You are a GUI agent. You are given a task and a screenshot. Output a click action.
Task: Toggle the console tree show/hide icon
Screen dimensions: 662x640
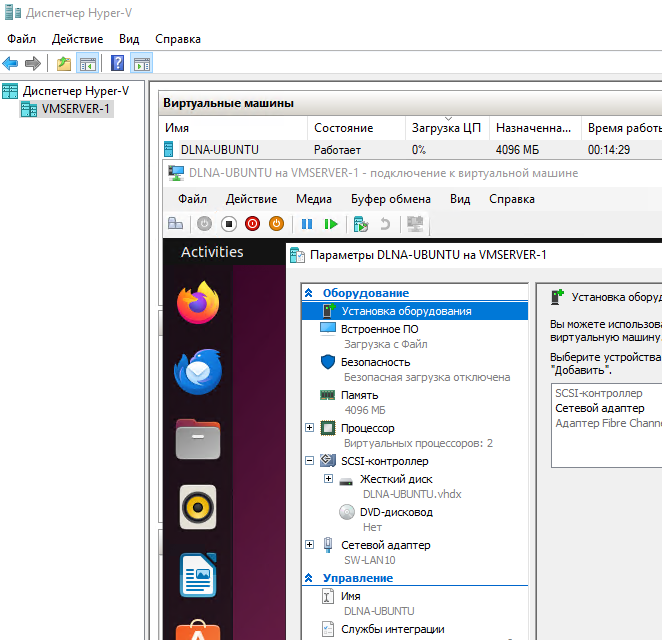coord(87,64)
